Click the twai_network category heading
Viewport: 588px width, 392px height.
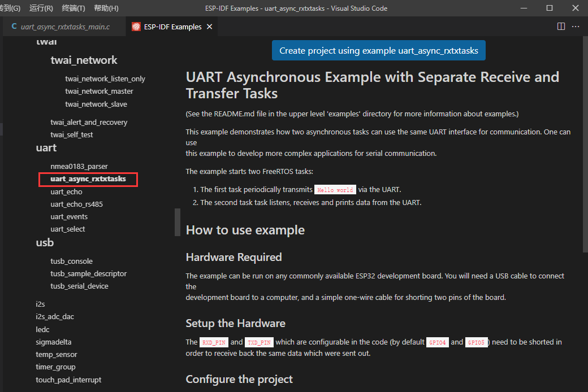[84, 60]
